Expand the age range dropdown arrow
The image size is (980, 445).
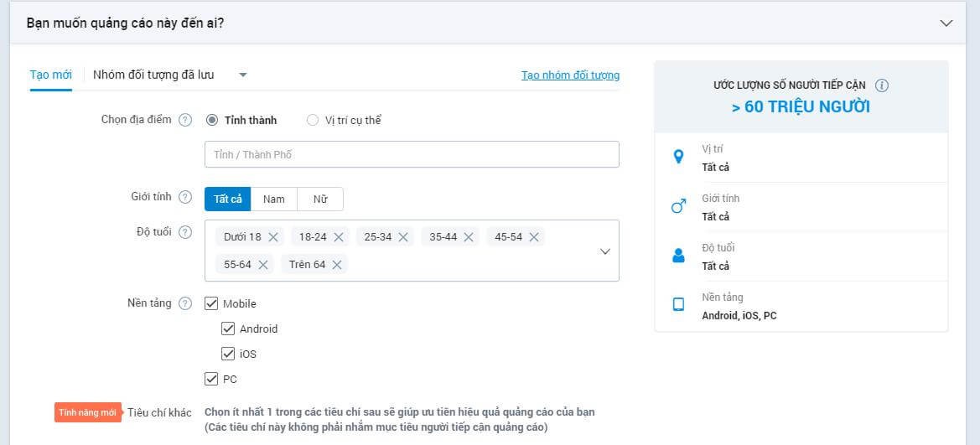(x=605, y=251)
